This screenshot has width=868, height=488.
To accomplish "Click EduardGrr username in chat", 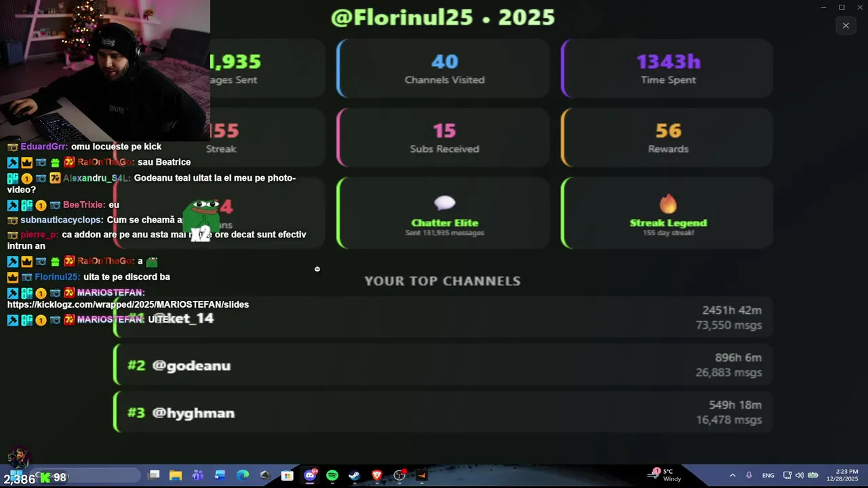I will [x=43, y=146].
